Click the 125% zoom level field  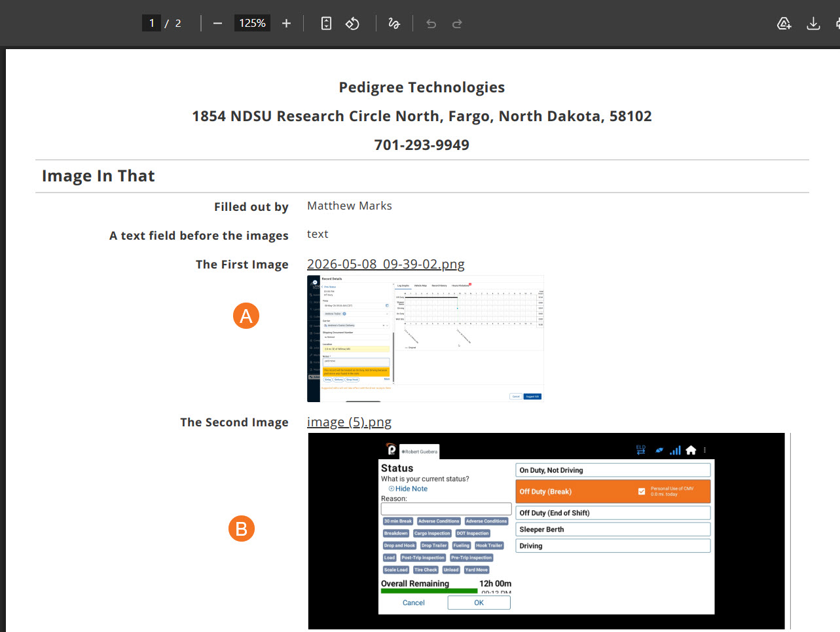tap(252, 23)
